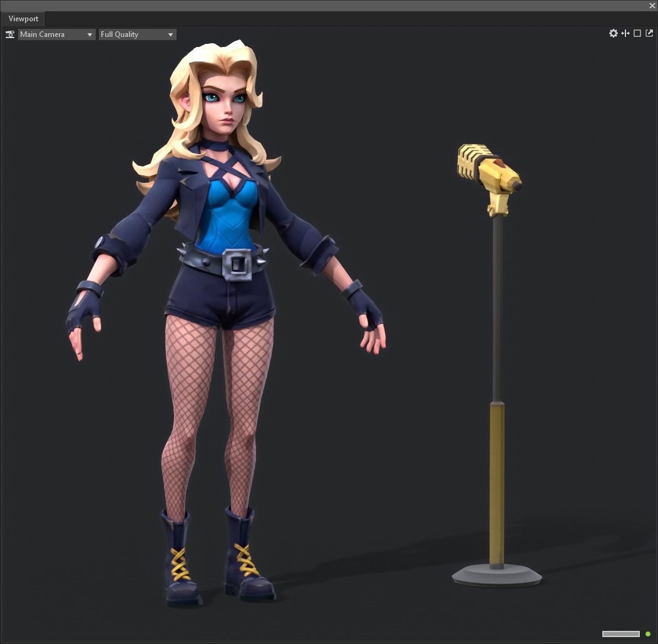658x644 pixels.
Task: Pop out viewport into separate window
Action: click(x=649, y=33)
